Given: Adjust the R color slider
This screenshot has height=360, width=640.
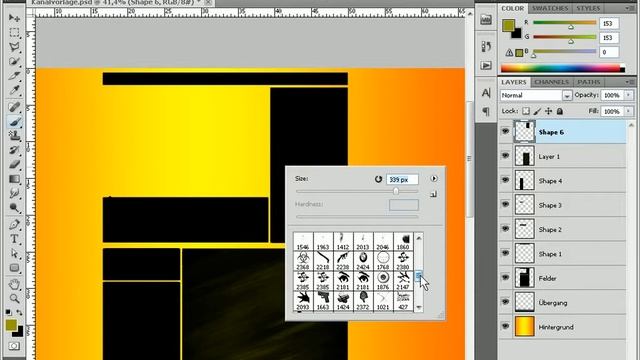Looking at the screenshot, I should pos(571,27).
